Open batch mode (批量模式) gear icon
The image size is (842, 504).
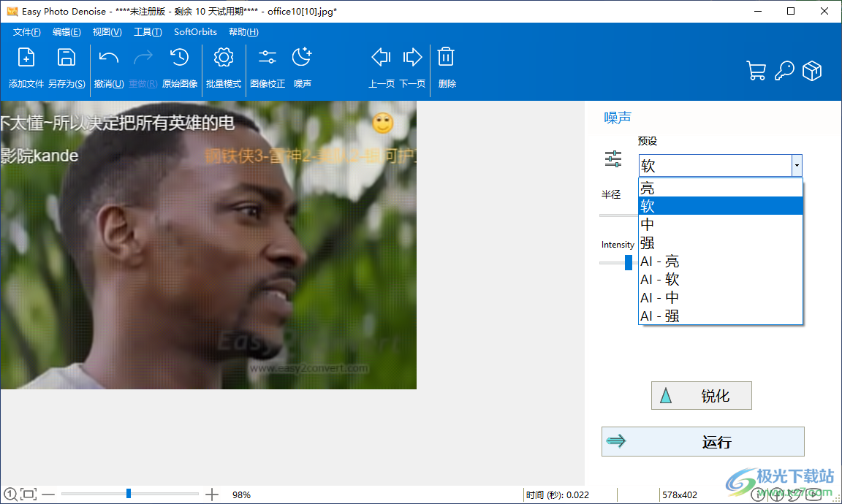point(224,58)
